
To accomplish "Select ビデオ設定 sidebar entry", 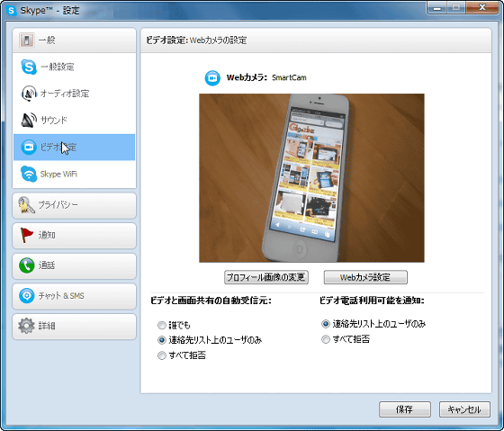I will click(x=74, y=148).
